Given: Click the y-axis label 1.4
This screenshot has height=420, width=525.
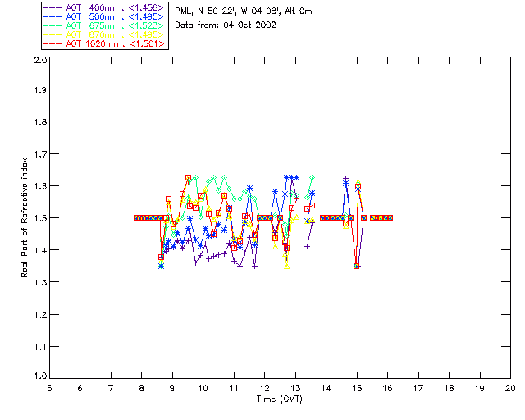Looking at the screenshot, I should point(40,250).
